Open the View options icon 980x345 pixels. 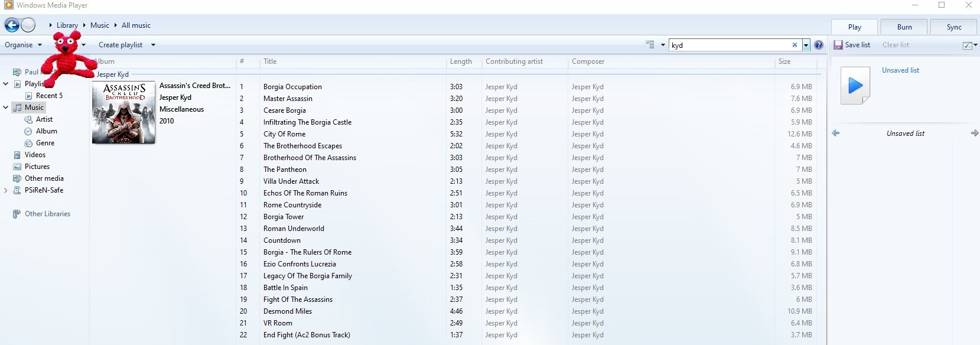tap(650, 45)
